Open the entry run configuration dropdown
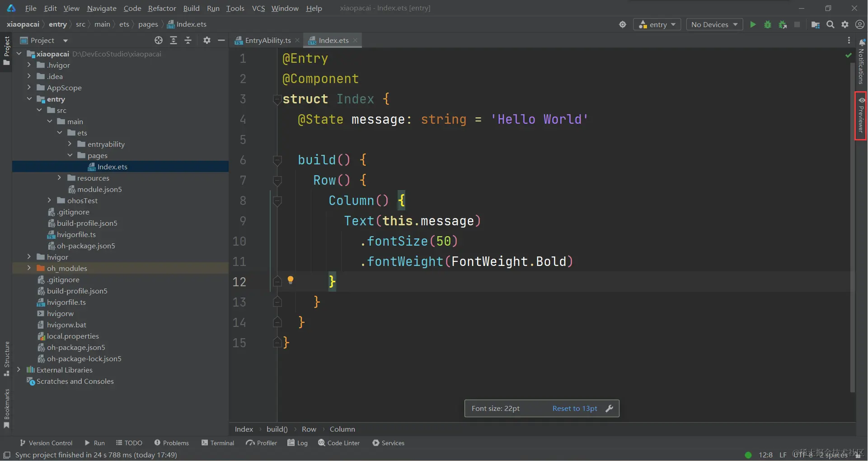 click(x=657, y=24)
